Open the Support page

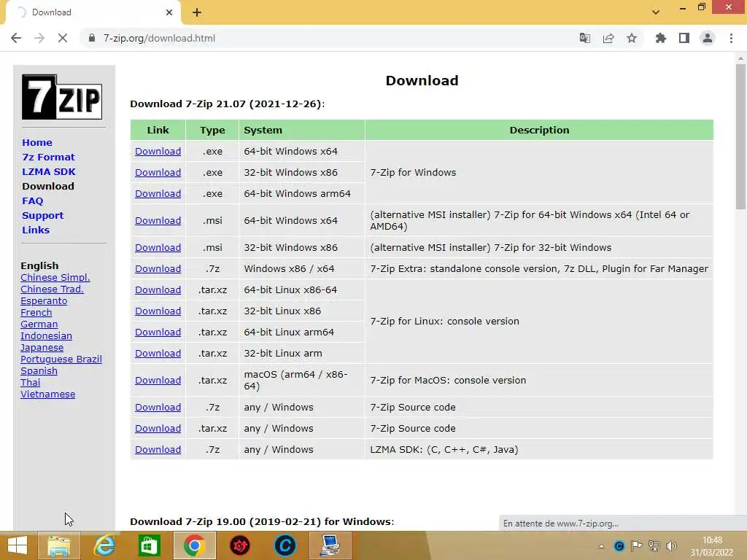tap(42, 215)
